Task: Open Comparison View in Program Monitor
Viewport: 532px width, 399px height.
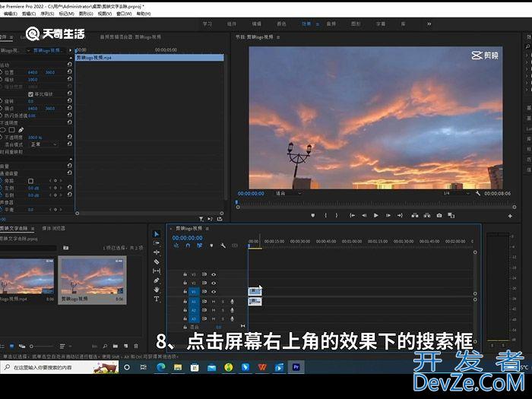Action: pos(451,215)
